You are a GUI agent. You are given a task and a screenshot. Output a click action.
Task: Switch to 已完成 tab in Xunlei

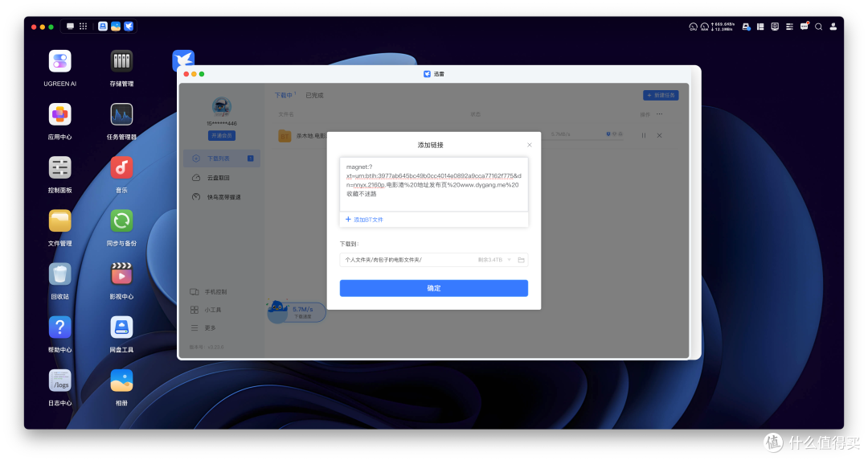coord(314,95)
